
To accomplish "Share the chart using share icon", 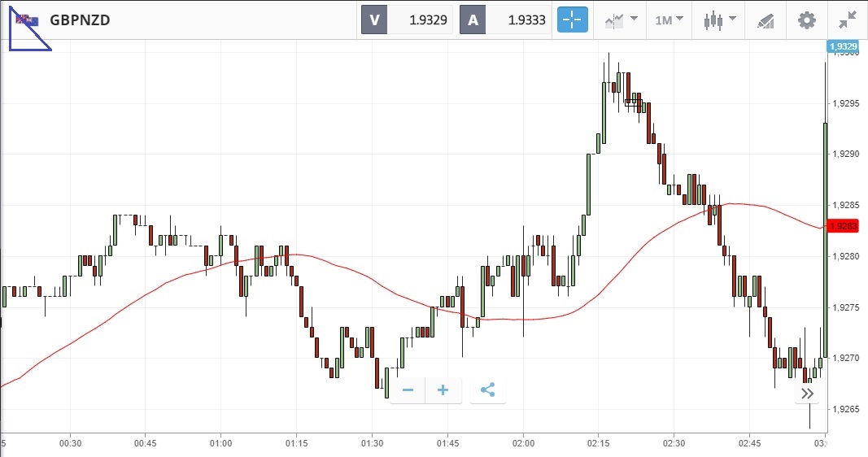I will 487,390.
